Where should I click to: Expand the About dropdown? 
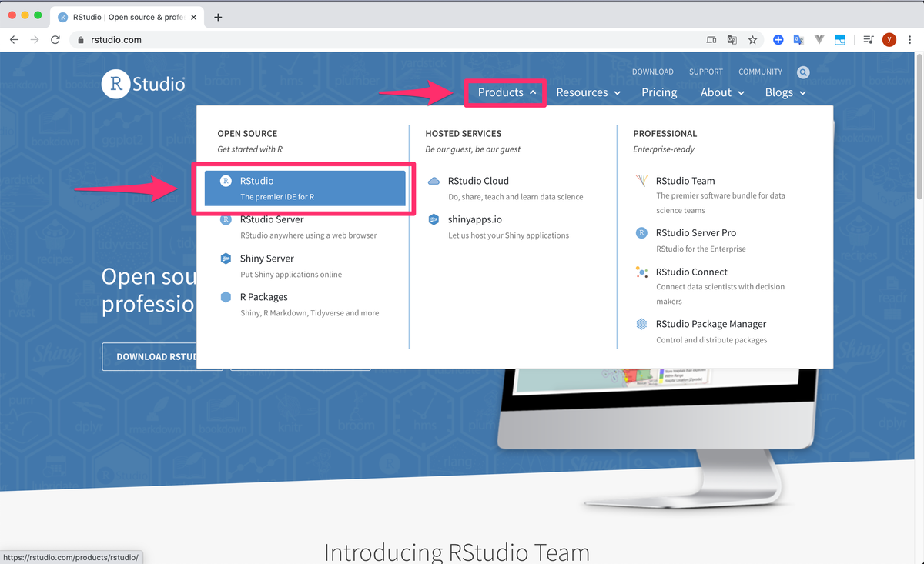click(x=722, y=92)
